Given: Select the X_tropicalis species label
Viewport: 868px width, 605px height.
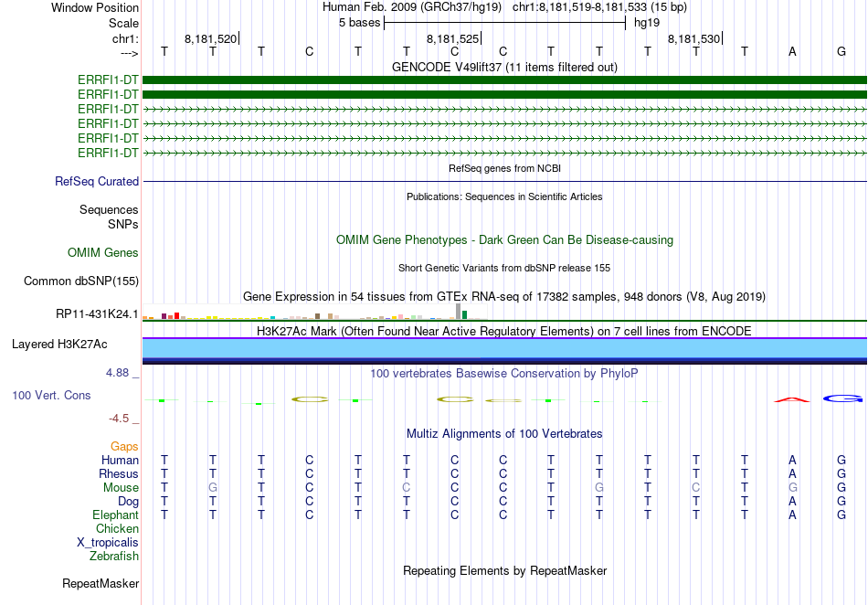Looking at the screenshot, I should (x=108, y=543).
